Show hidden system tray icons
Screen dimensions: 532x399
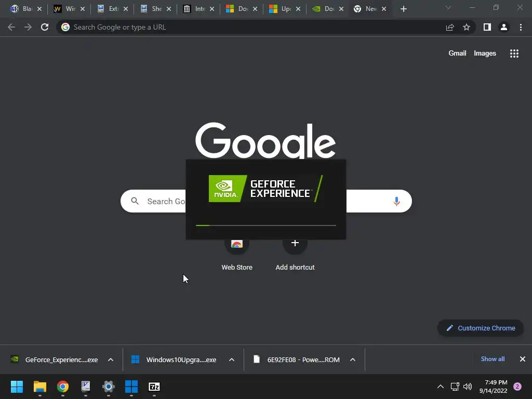(x=441, y=387)
